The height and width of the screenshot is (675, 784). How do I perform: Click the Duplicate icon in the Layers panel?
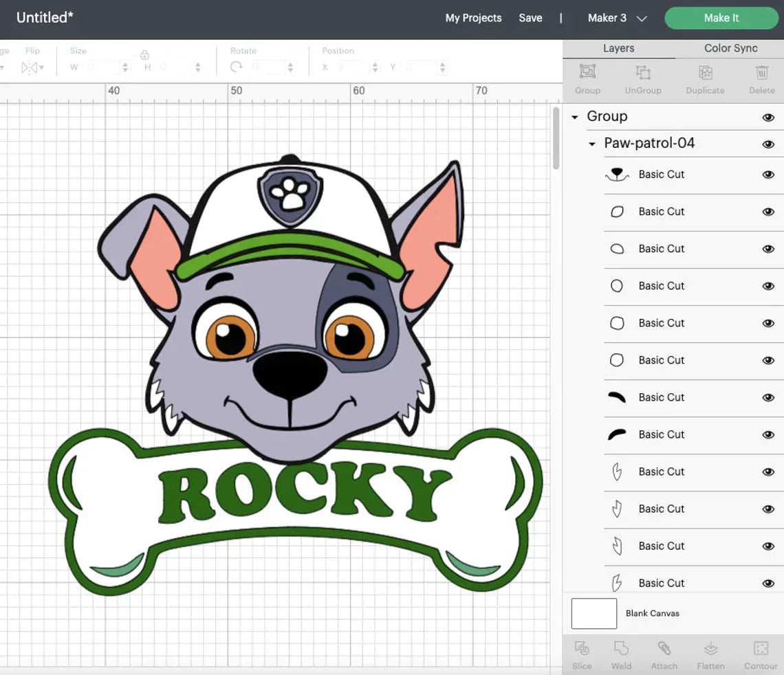[x=706, y=72]
